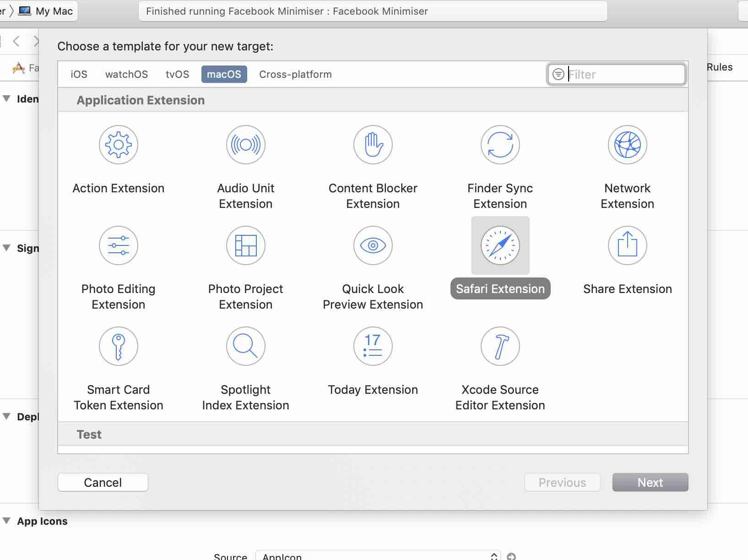The image size is (748, 560).
Task: Click the Action Extension label
Action: coord(119,188)
